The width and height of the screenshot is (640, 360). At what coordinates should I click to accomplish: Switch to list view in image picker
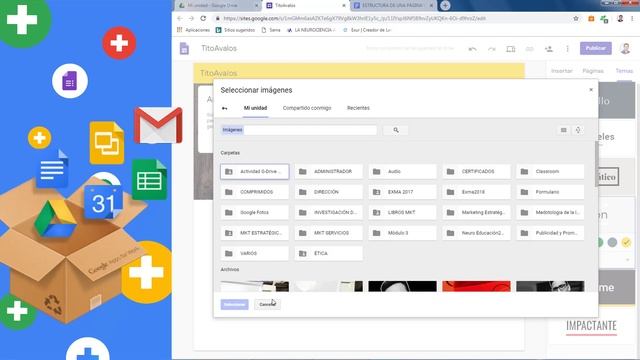click(564, 130)
